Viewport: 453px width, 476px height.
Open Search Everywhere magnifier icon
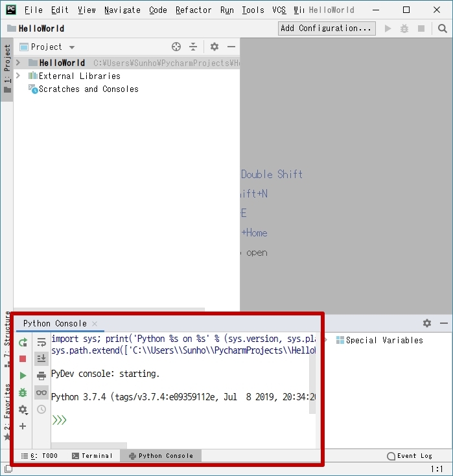(443, 28)
